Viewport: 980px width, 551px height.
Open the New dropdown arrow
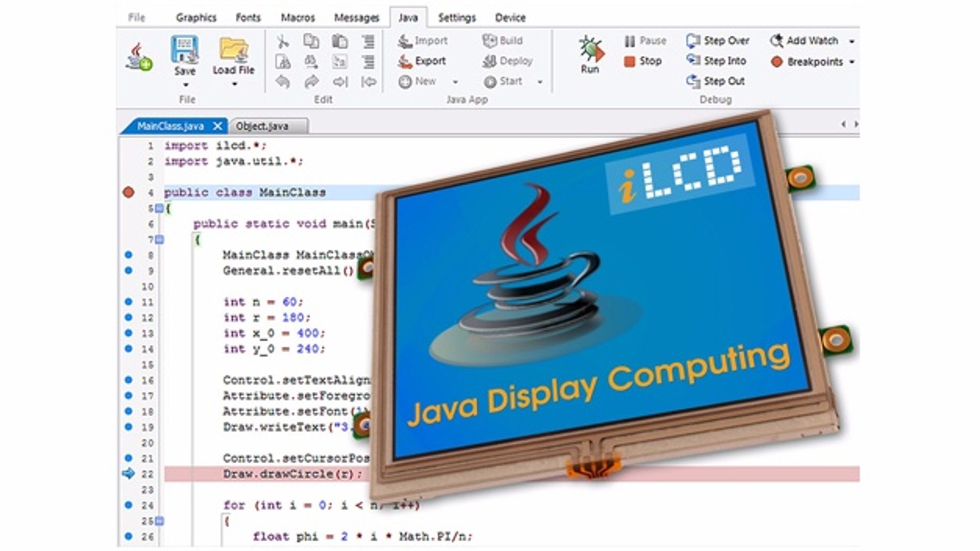pos(455,82)
